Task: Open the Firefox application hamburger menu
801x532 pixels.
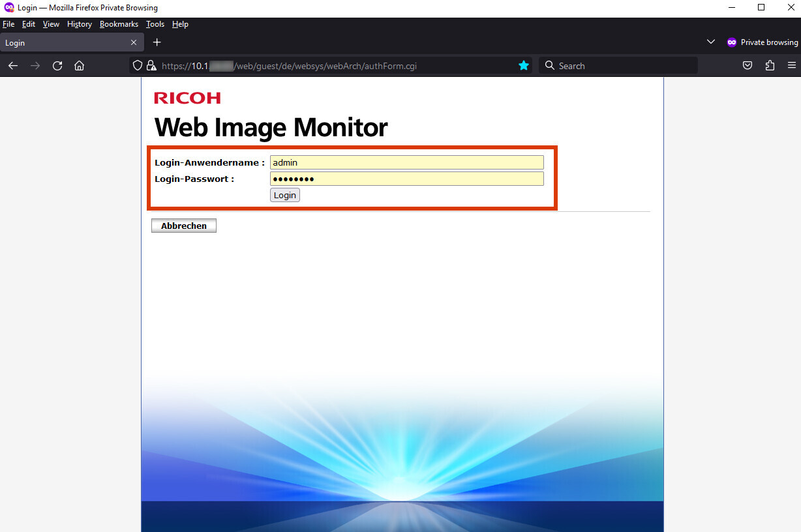Action: click(x=792, y=66)
